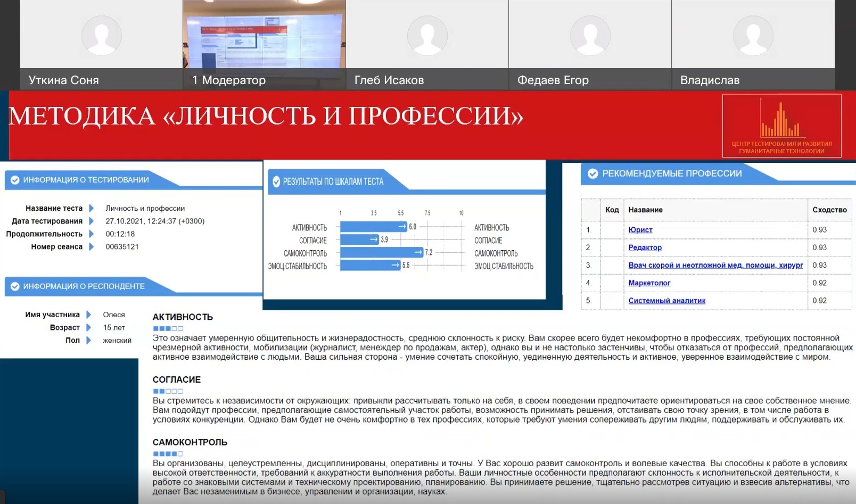
Task: Click Федаев Егор's profile avatar
Action: [590, 35]
